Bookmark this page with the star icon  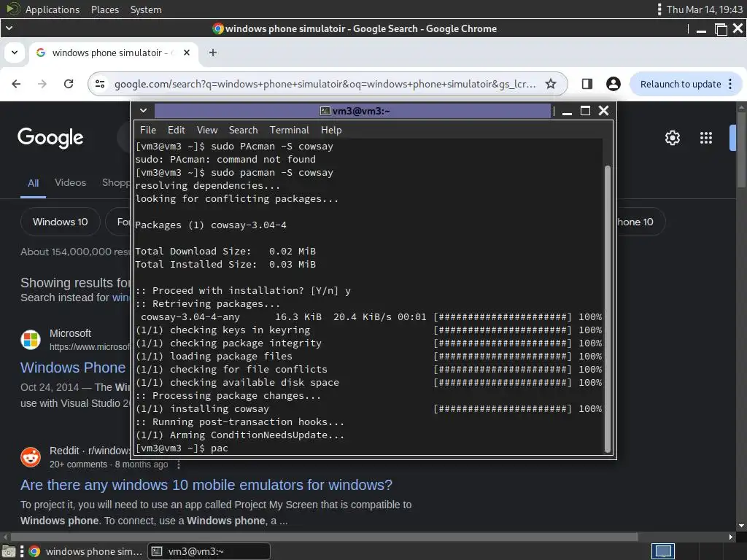click(x=551, y=84)
